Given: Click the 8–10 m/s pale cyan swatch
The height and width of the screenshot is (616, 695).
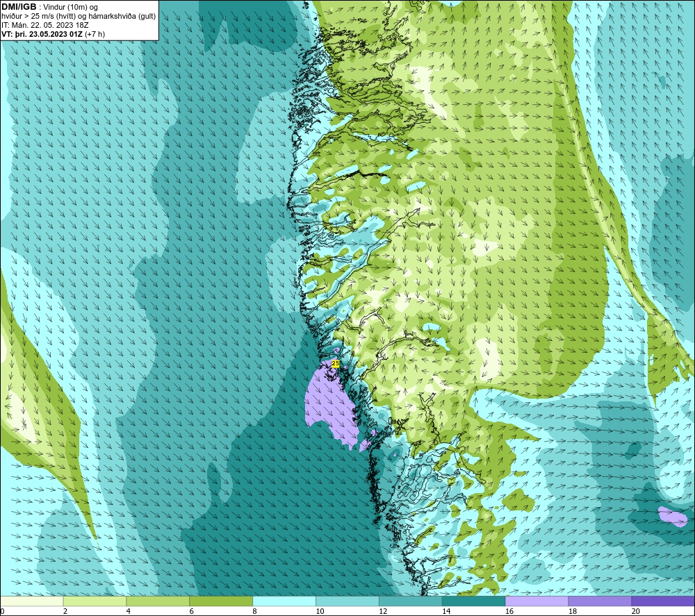Looking at the screenshot, I should coord(284,601).
